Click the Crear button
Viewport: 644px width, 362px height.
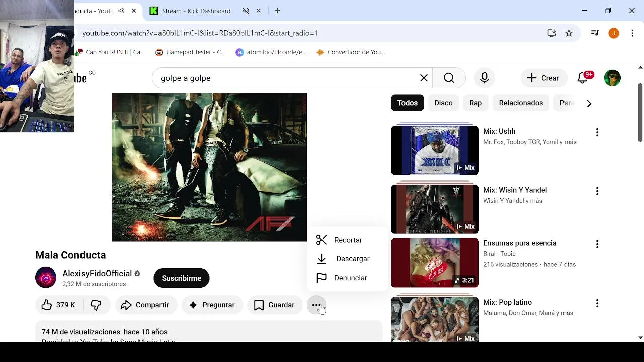point(543,78)
